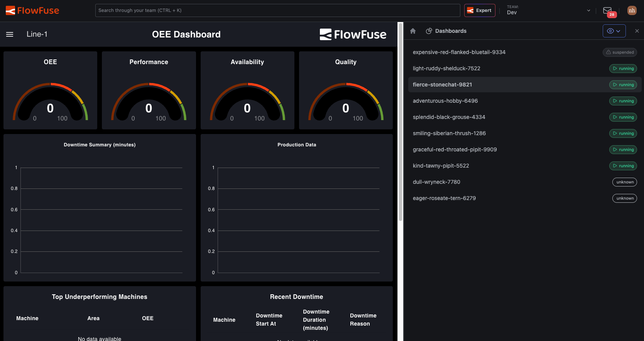The image size is (644, 341).
Task: Open the dashboard hamburger menu
Action: (10, 34)
